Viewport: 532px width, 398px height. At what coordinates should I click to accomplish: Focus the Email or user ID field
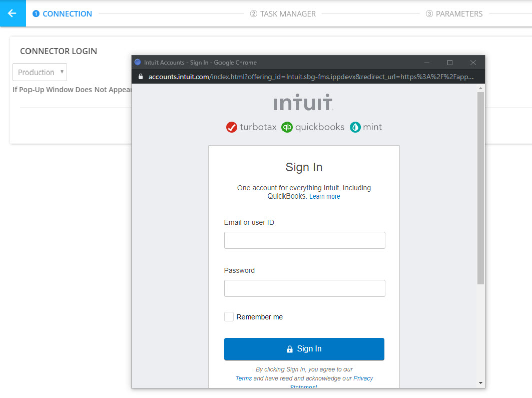pyautogui.click(x=304, y=240)
